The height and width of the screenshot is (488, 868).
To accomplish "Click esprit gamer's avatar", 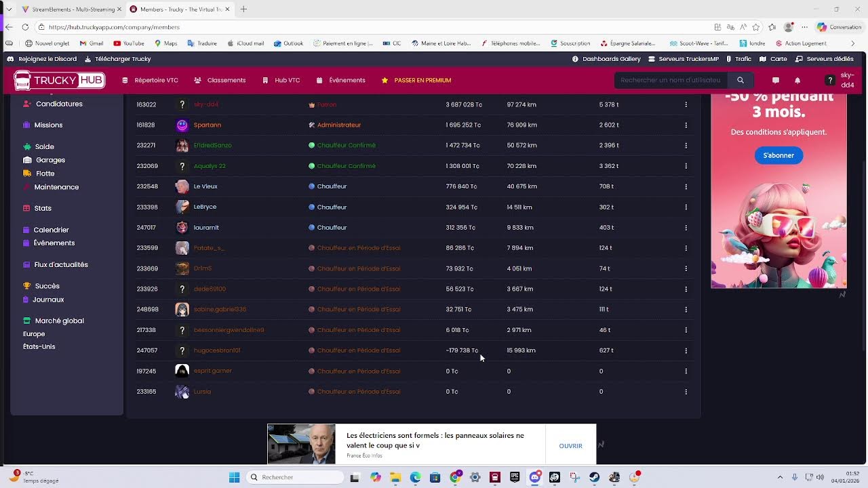I will click(182, 371).
